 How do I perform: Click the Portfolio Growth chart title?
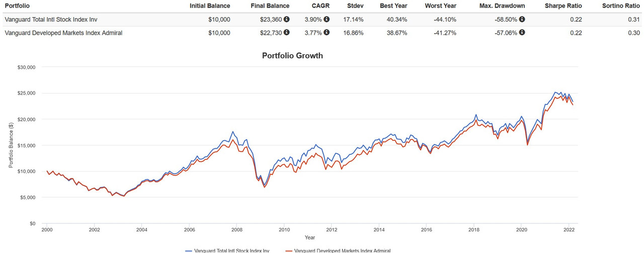(292, 55)
